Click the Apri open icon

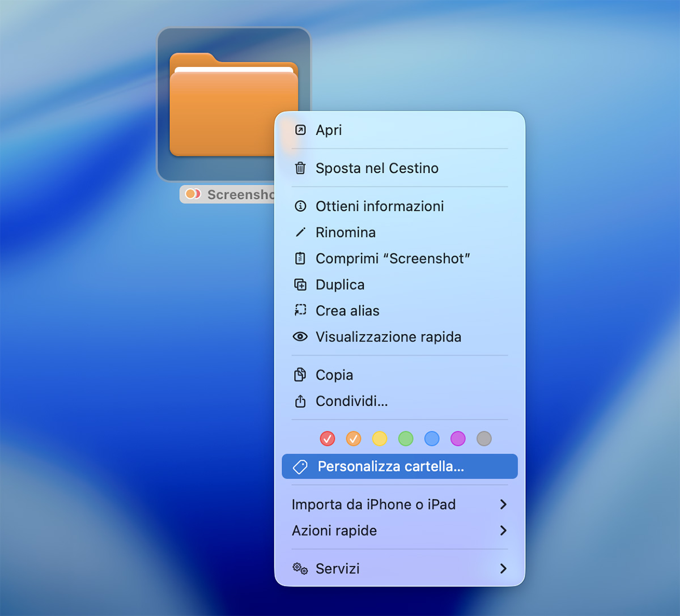(300, 130)
